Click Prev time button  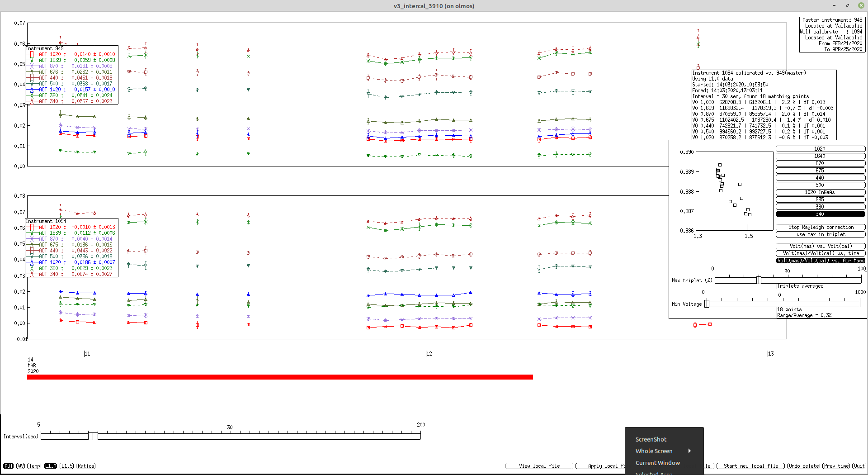(x=836, y=466)
